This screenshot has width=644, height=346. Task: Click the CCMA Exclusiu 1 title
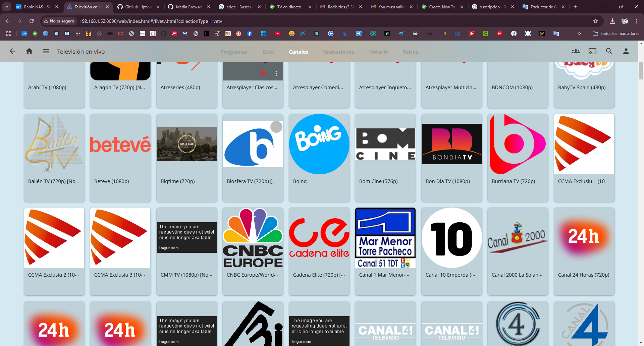(583, 181)
